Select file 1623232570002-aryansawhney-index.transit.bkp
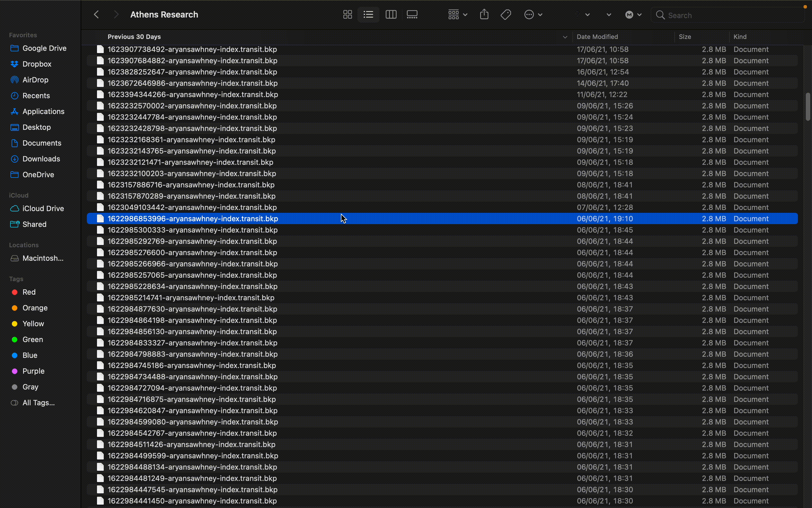Viewport: 812px width, 508px height. coord(442,106)
